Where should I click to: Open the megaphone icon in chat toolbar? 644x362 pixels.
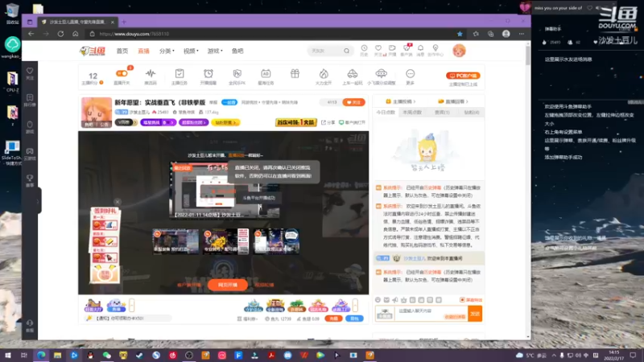click(x=395, y=300)
